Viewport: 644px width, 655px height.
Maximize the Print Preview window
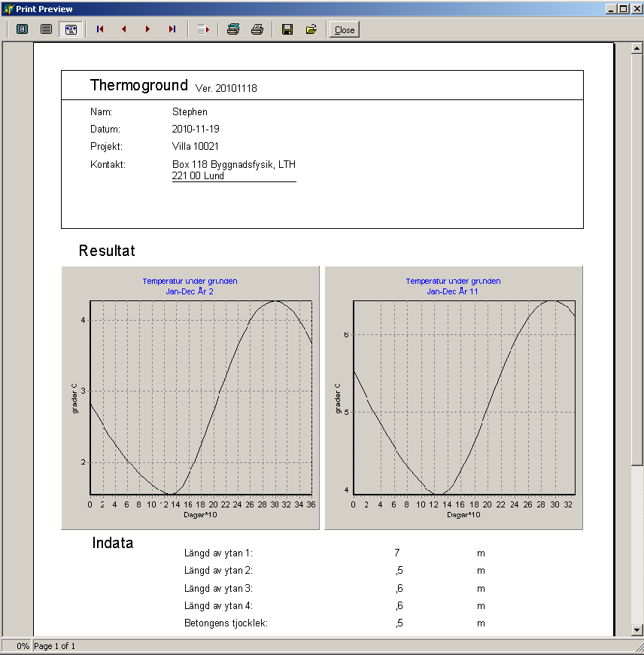[624, 9]
